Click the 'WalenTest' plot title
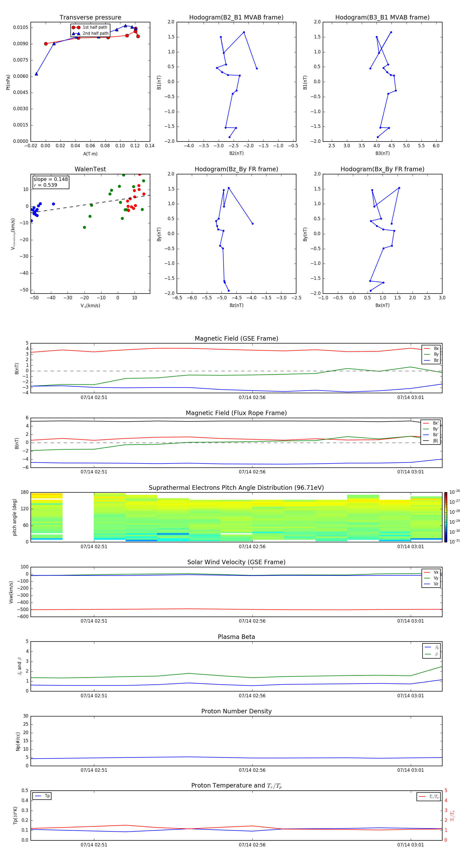Screen dimensions: 473x868 (x=90, y=169)
